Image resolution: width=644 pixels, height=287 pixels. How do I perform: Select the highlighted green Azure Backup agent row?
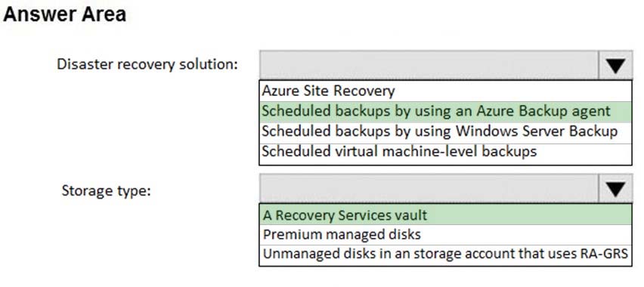click(446, 112)
